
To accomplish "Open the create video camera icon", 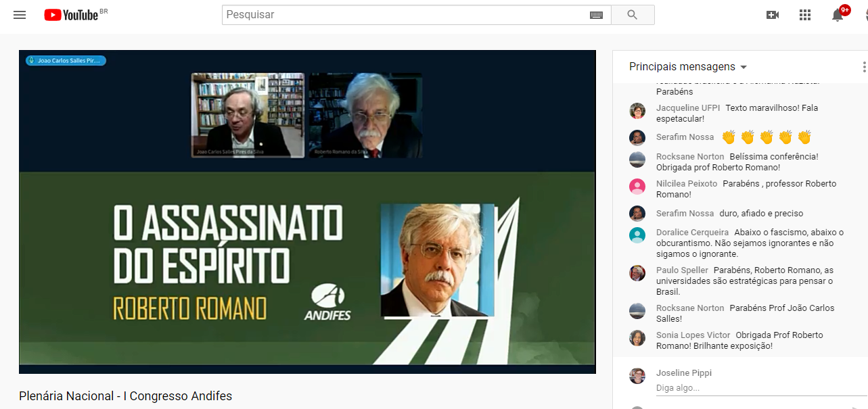I will click(x=773, y=15).
